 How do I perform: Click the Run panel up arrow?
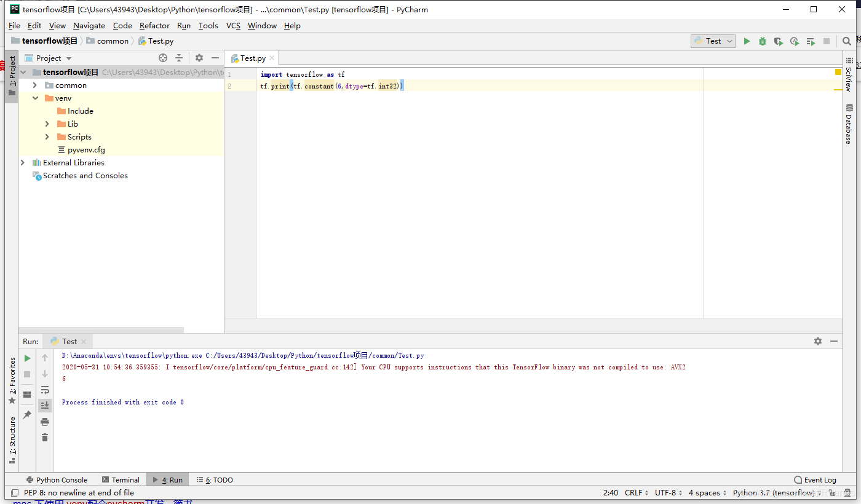pyautogui.click(x=45, y=358)
